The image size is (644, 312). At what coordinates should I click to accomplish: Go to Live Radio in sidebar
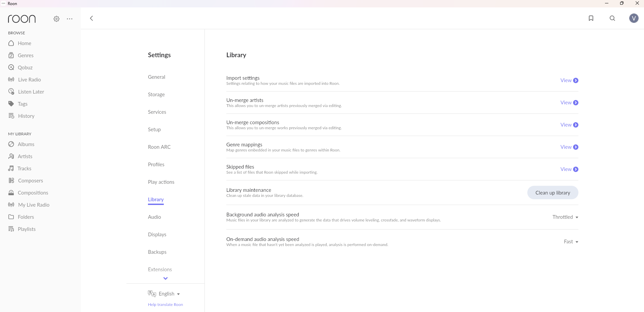(29, 80)
